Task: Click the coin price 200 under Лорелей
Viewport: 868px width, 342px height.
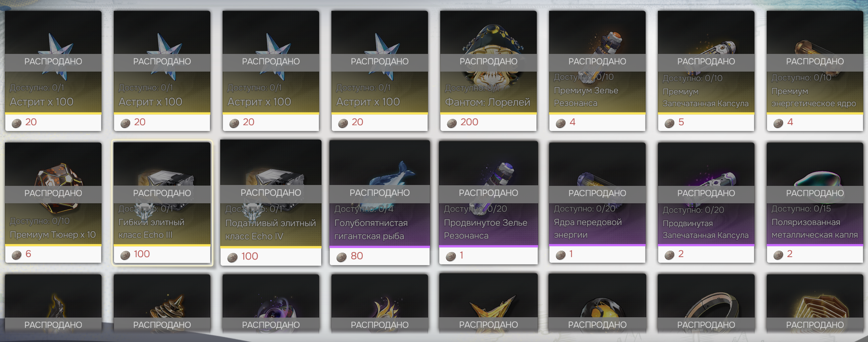Action: 469,122
